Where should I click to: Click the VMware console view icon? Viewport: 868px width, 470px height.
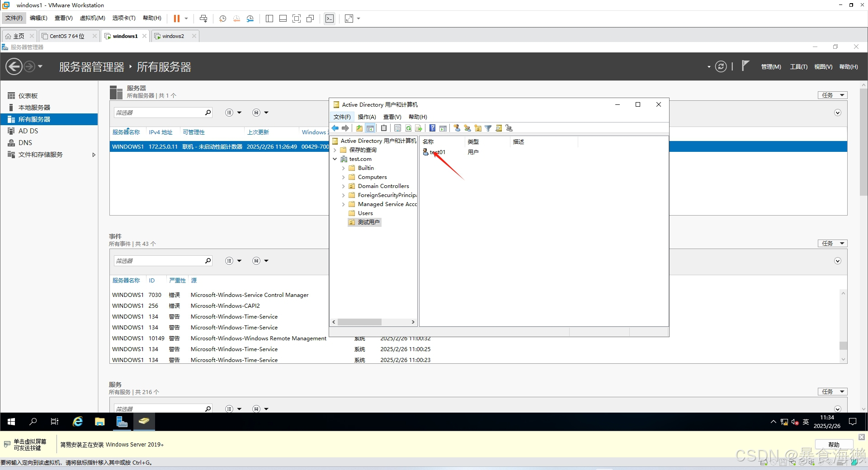point(330,19)
